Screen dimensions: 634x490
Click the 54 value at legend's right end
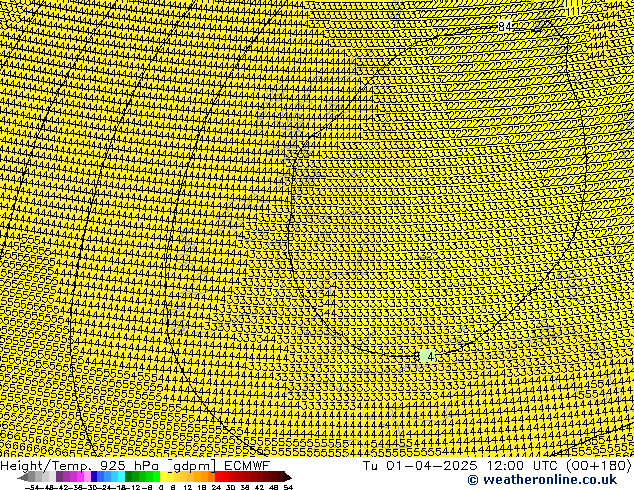point(288,487)
